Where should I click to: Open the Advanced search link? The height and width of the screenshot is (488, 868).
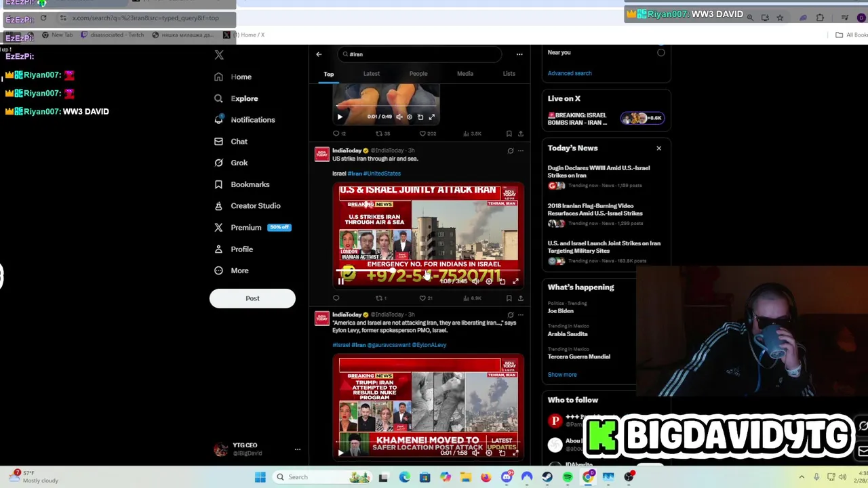[570, 73]
